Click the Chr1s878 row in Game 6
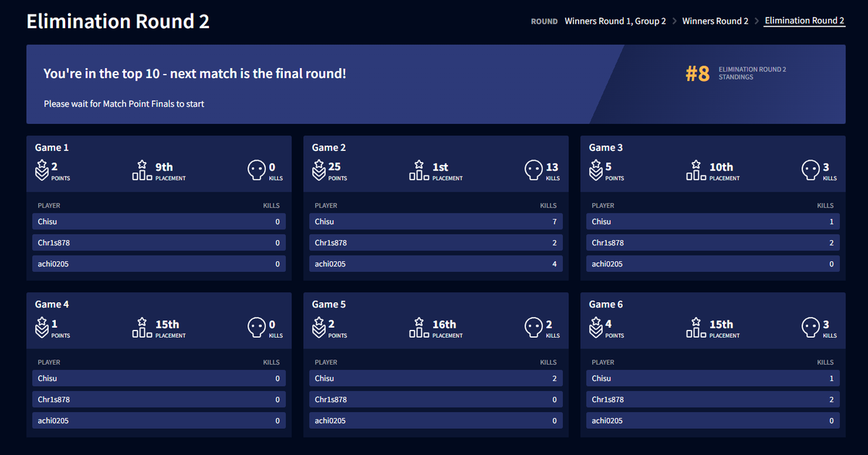Screen dimensions: 868x455 pos(712,399)
